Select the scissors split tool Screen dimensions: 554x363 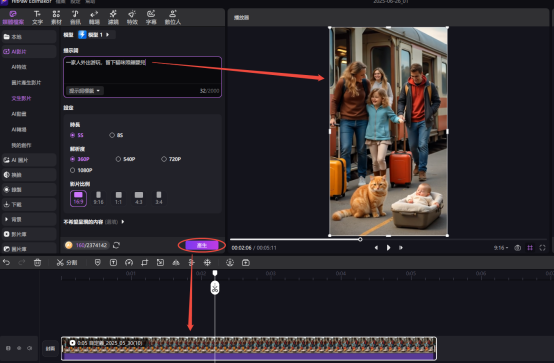tap(60, 262)
